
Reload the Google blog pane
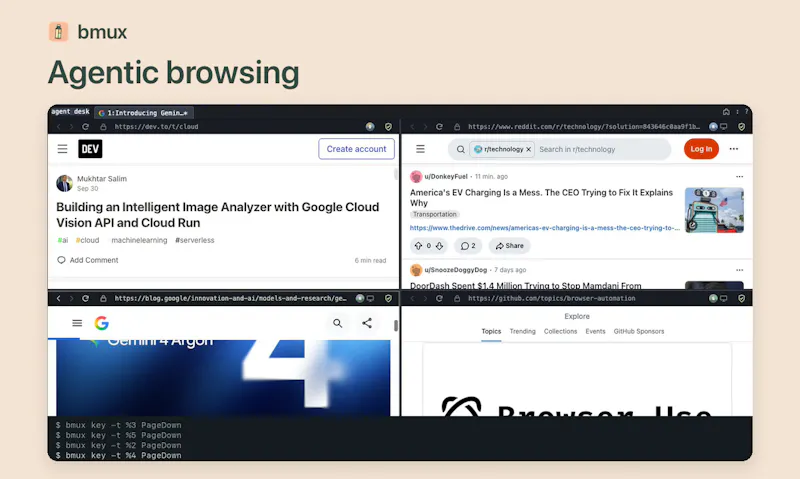point(85,298)
